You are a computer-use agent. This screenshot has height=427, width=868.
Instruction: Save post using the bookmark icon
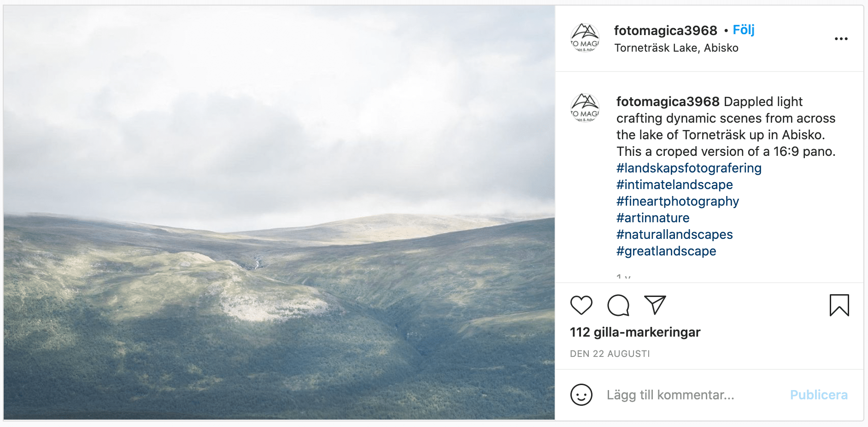[x=839, y=305]
